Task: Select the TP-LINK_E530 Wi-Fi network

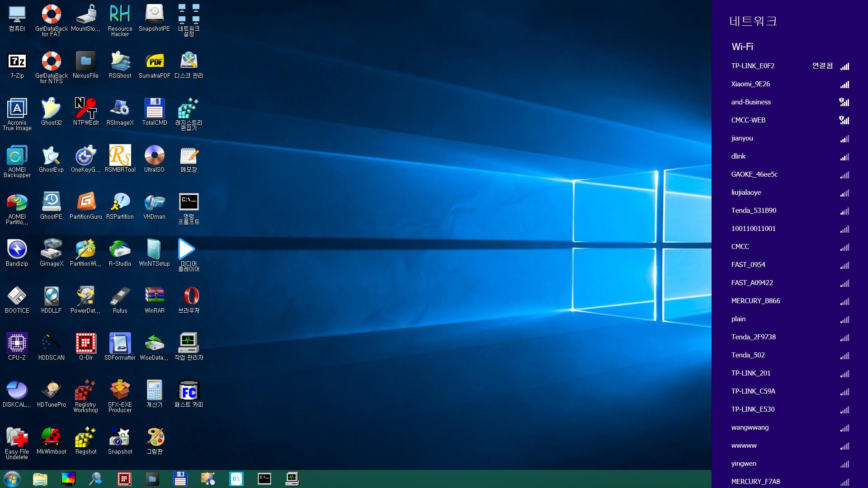Action: tap(790, 409)
